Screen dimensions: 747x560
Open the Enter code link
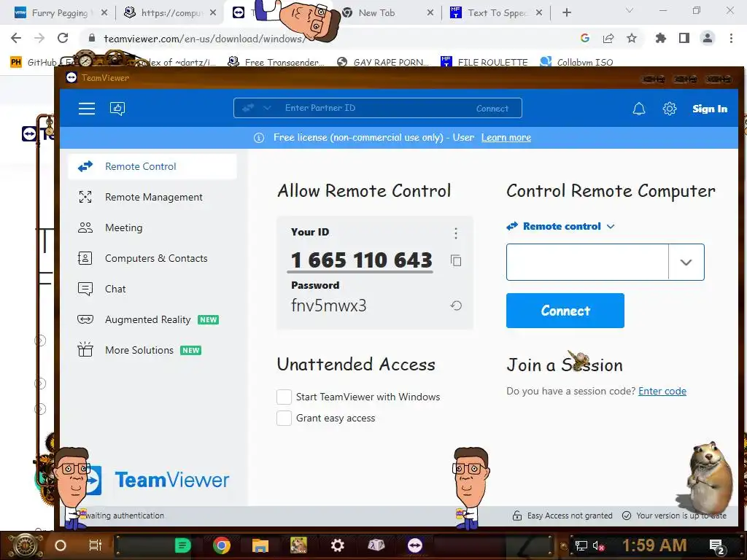[662, 391]
